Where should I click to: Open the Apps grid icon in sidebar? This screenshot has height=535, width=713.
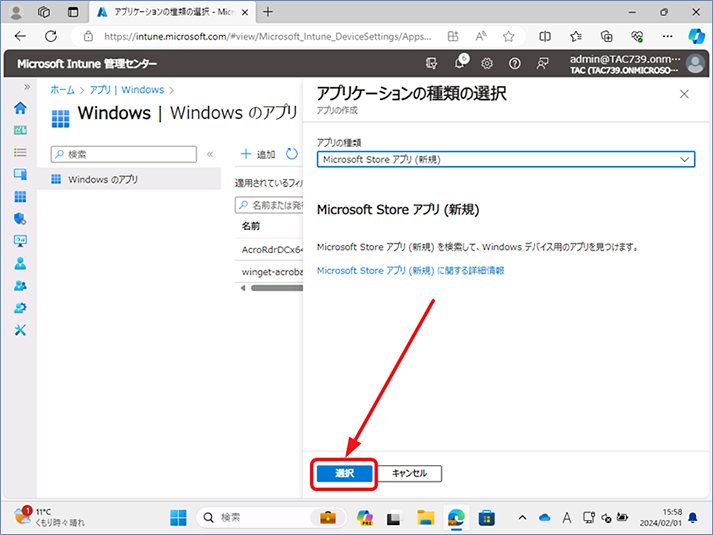pos(20,197)
